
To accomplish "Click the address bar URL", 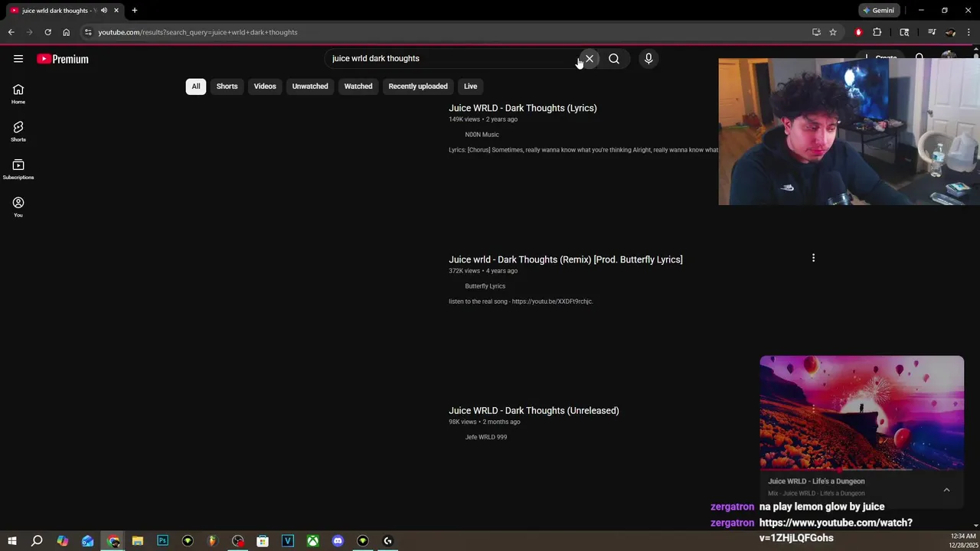I will [198, 32].
